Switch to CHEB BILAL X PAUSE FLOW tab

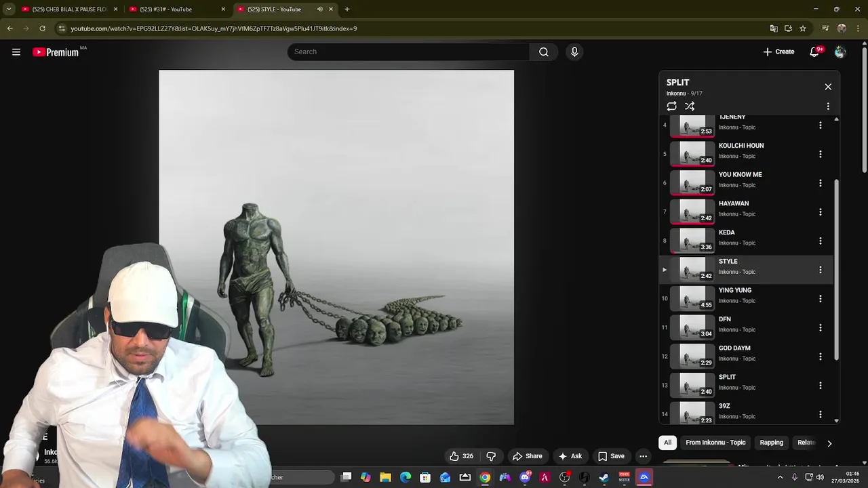tap(69, 9)
